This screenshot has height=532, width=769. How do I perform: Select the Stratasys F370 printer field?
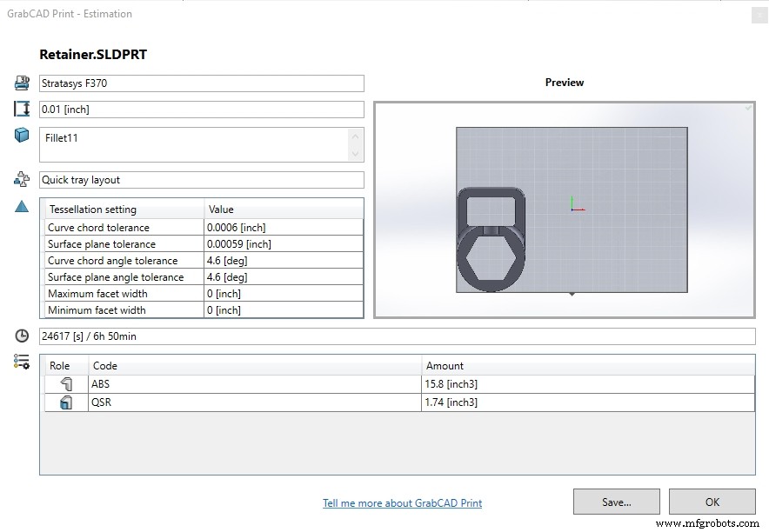click(202, 83)
